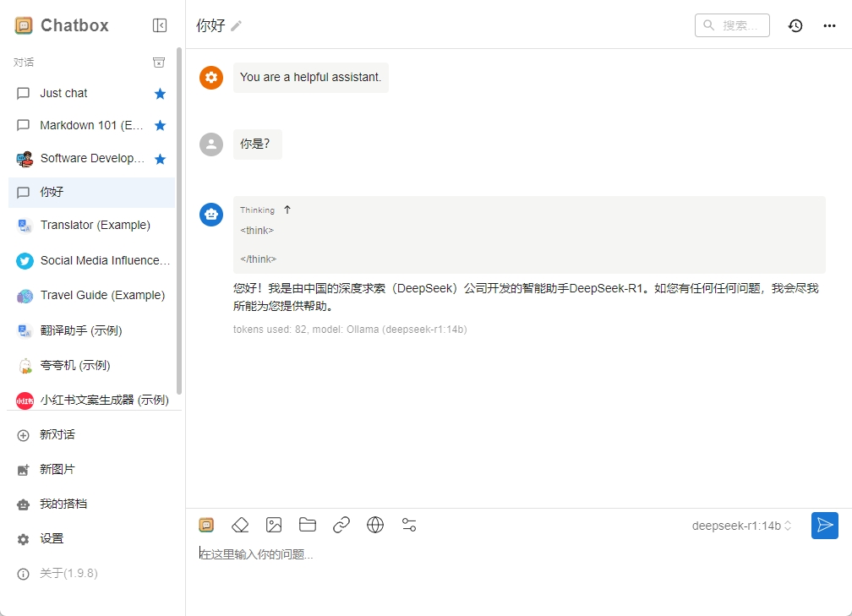The width and height of the screenshot is (852, 616).
Task: Enable web browsing with the globe icon
Action: tap(375, 525)
